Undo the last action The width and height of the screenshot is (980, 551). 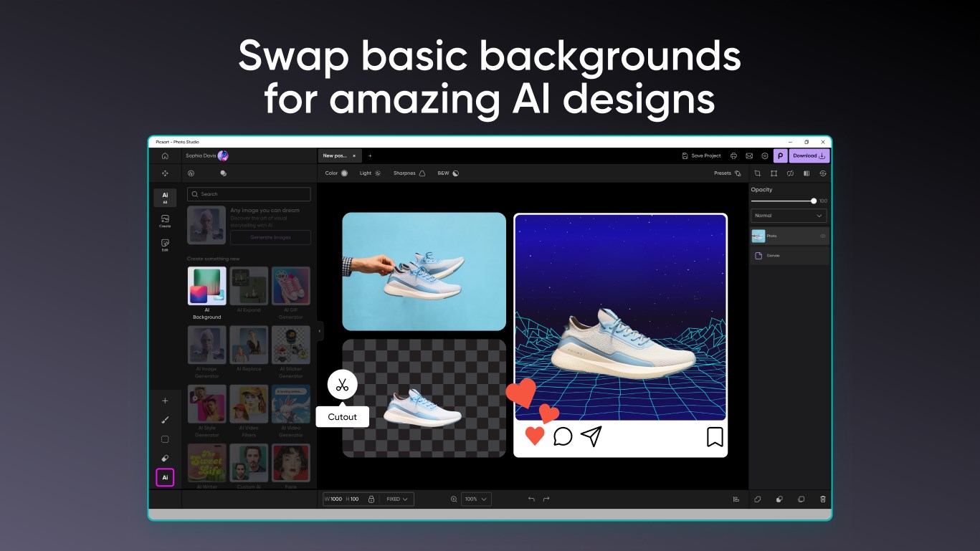531,499
